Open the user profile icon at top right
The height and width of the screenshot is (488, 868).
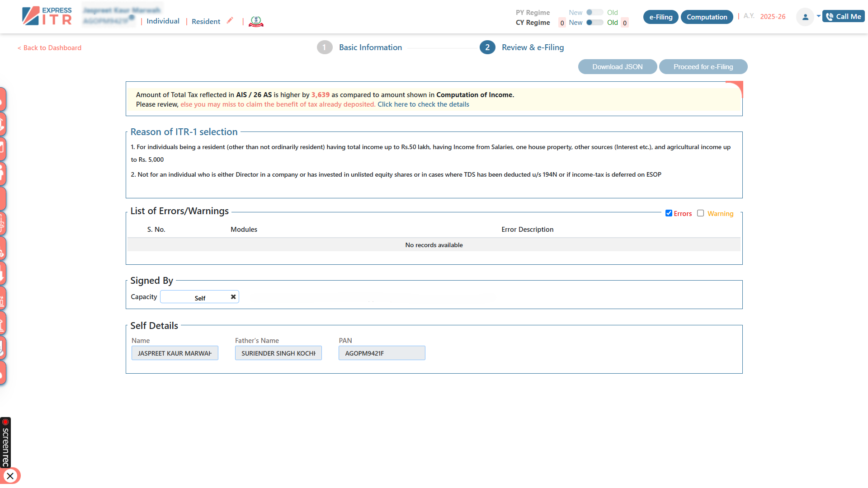pos(805,17)
